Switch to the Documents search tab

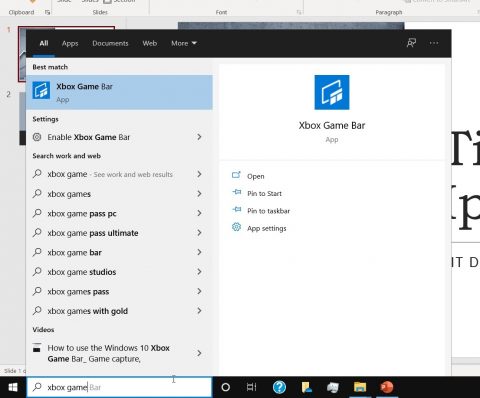click(x=110, y=43)
